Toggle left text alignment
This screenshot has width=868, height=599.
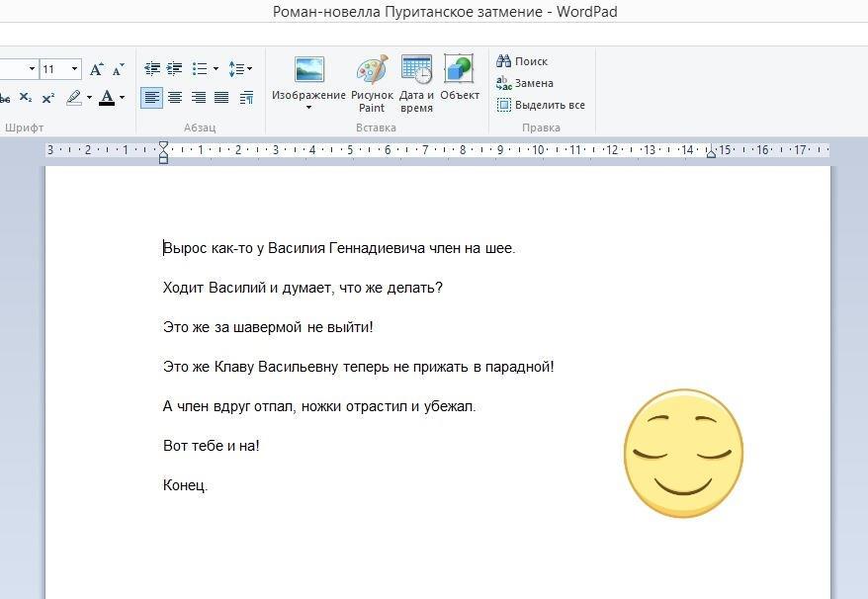click(151, 98)
